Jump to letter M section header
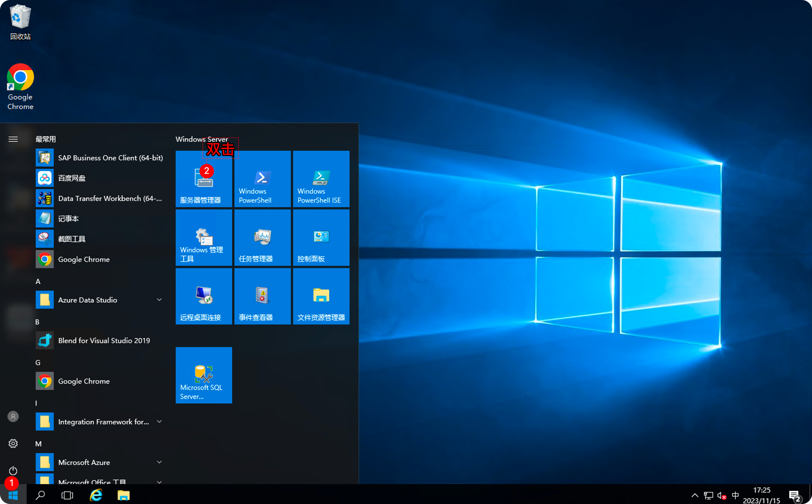The height and width of the screenshot is (504, 812). click(x=39, y=444)
